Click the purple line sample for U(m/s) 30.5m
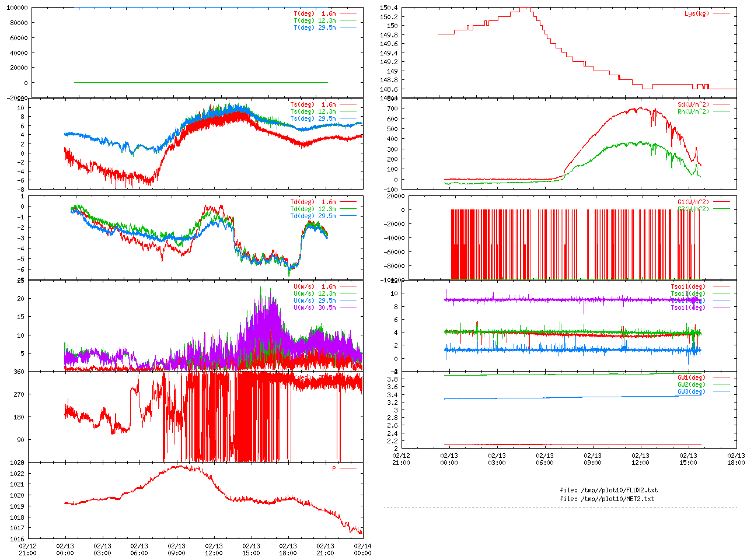The image size is (747, 560). coord(348,307)
